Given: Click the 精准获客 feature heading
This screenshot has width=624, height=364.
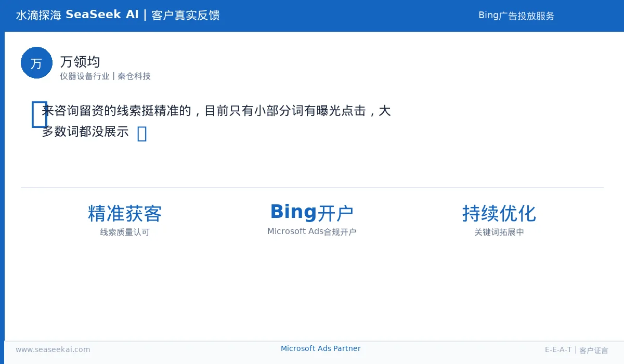Looking at the screenshot, I should [124, 214].
